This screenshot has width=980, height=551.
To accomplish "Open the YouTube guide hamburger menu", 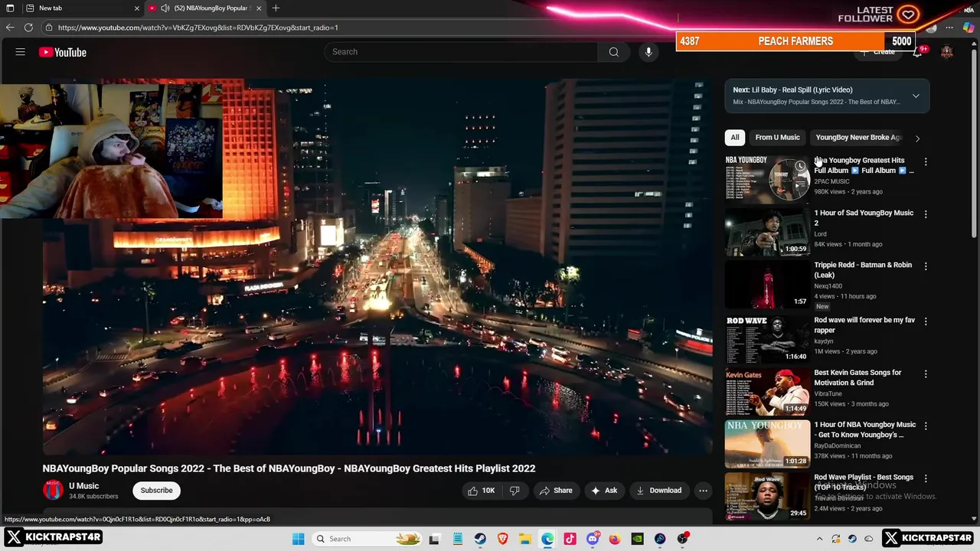I will coord(21,52).
